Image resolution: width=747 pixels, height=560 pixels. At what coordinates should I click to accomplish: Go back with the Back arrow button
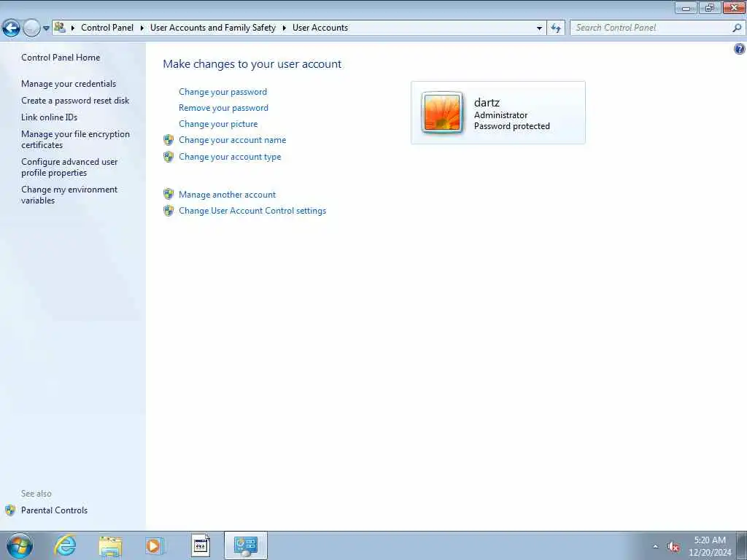pyautogui.click(x=11, y=28)
